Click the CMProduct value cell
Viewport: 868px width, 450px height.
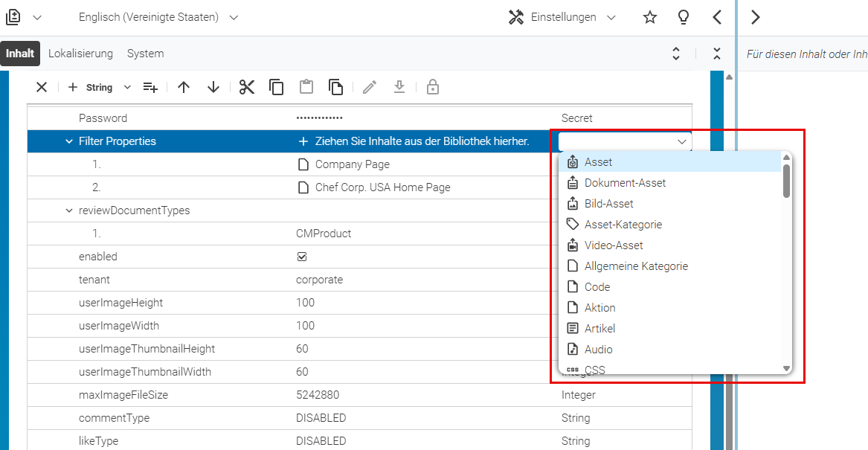(x=324, y=234)
